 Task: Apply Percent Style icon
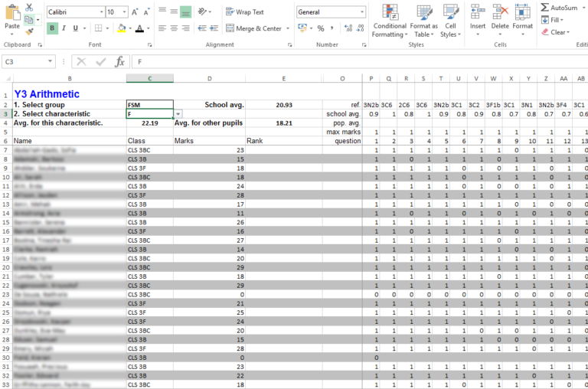pos(321,28)
